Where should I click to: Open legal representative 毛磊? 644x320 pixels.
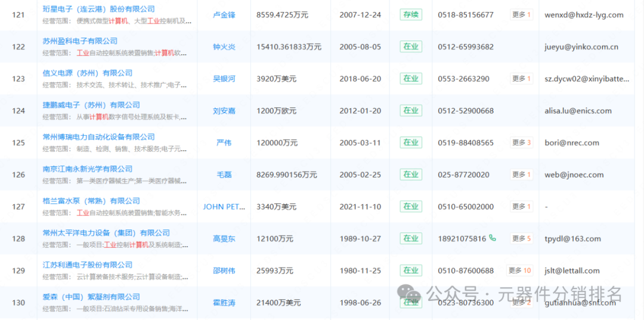pos(224,175)
